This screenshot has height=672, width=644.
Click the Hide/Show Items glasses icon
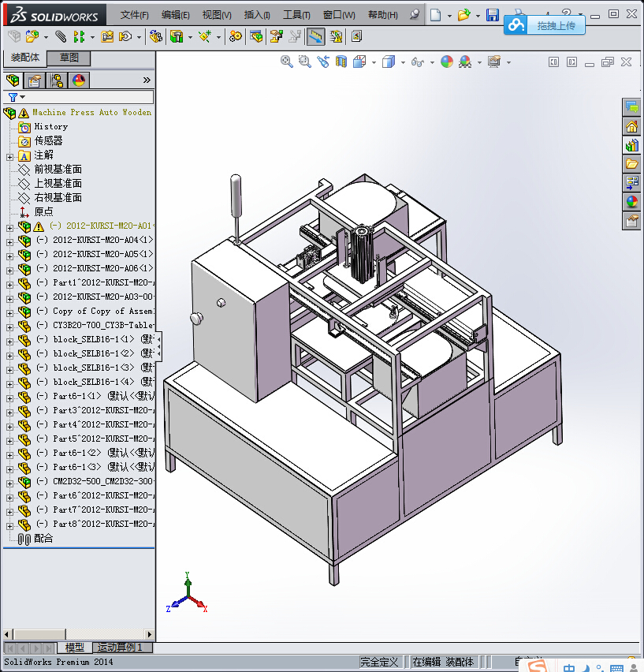[418, 62]
